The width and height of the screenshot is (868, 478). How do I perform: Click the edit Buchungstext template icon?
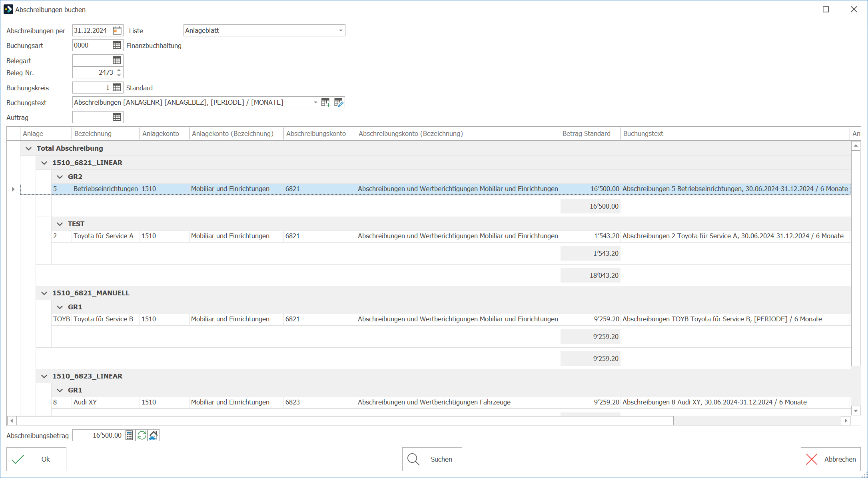(339, 102)
